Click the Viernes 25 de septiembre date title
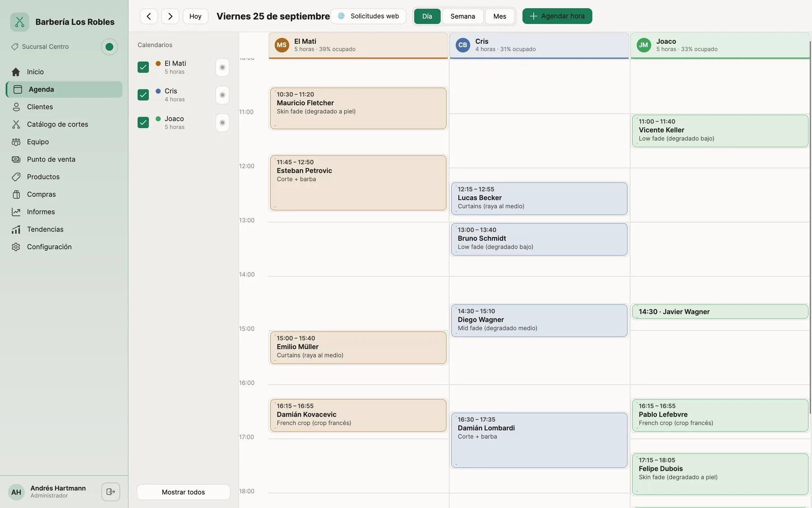 tap(273, 16)
